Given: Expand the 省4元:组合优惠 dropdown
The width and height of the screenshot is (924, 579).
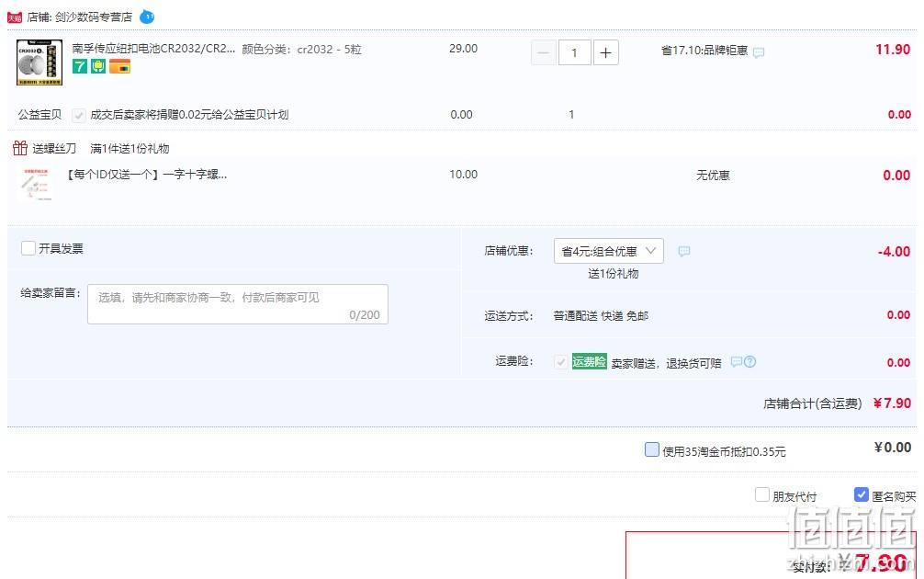Looking at the screenshot, I should [609, 251].
